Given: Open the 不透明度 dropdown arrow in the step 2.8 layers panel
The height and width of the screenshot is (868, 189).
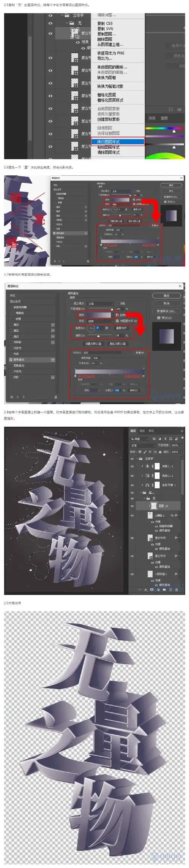Looking at the screenshot, I should 181,445.
